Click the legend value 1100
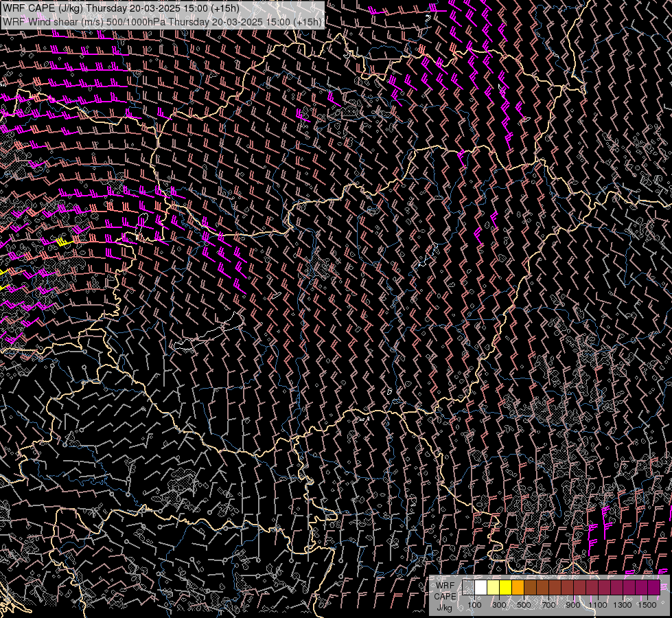672x618 pixels. (597, 605)
